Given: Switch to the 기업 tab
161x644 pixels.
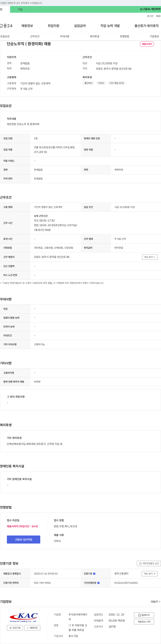Looking at the screenshot, I should 20,9.
